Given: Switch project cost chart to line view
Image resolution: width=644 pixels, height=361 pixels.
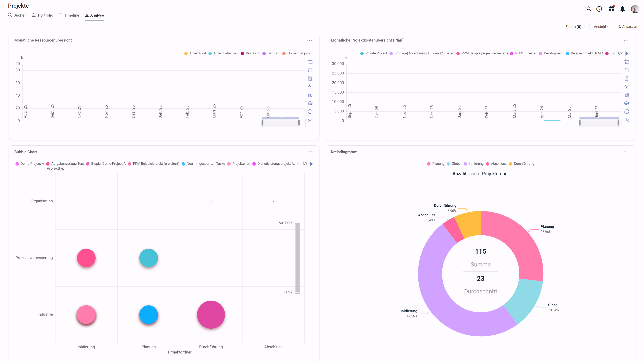Looking at the screenshot, I should (627, 87).
